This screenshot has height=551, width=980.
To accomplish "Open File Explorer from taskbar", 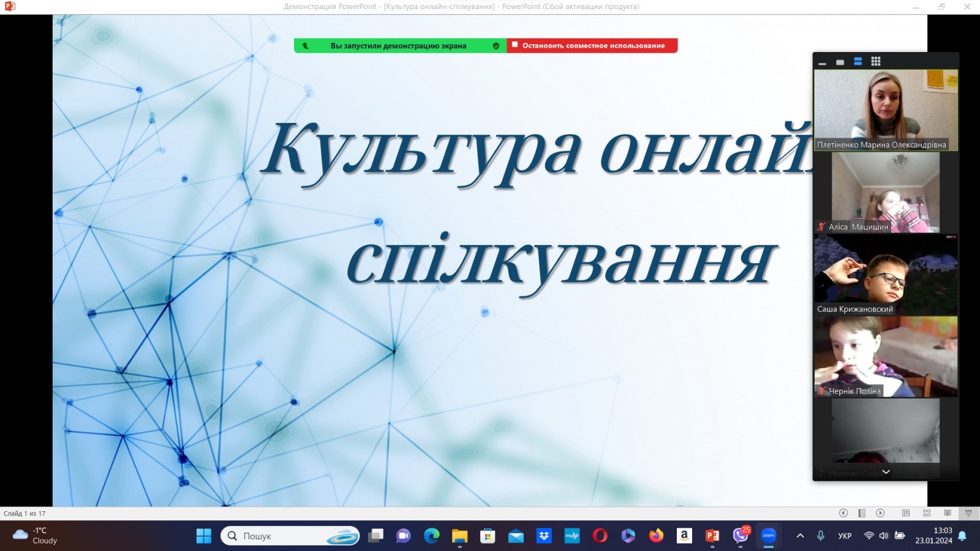I will pyautogui.click(x=459, y=536).
